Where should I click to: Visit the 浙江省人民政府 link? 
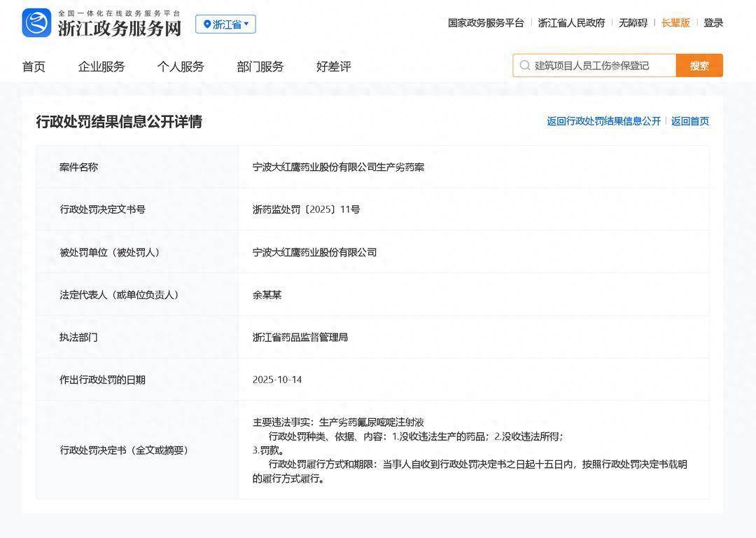pos(571,22)
